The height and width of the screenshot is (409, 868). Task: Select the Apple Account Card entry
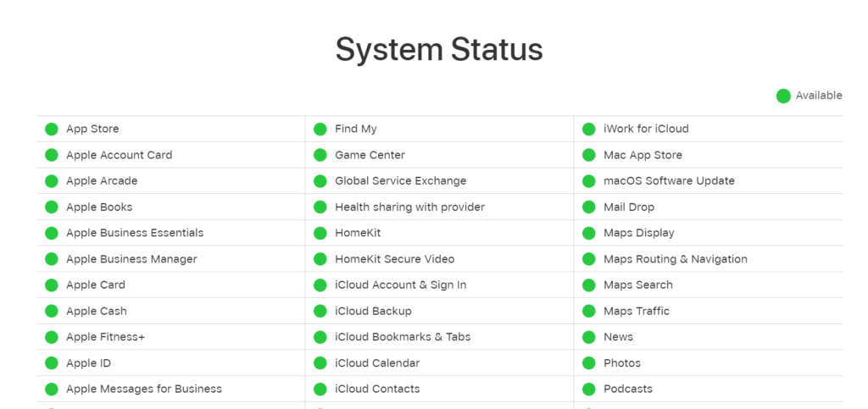(x=119, y=155)
